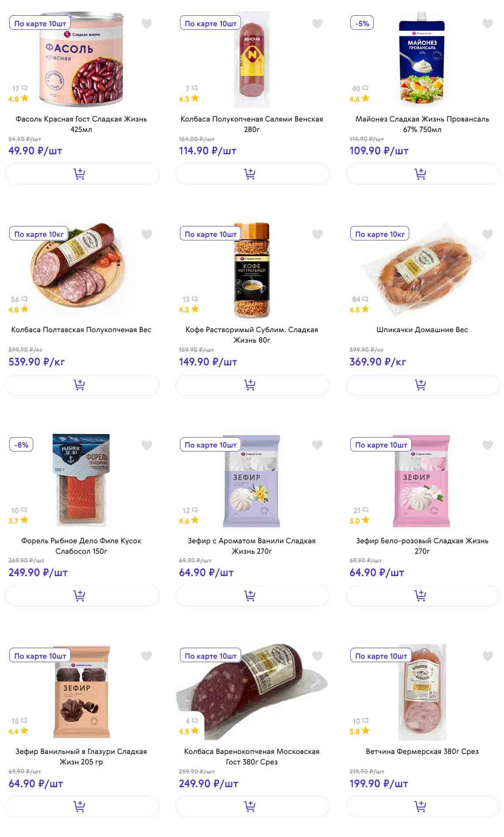Click the -8% discount badge on Форель
The height and width of the screenshot is (837, 504).
(x=21, y=445)
